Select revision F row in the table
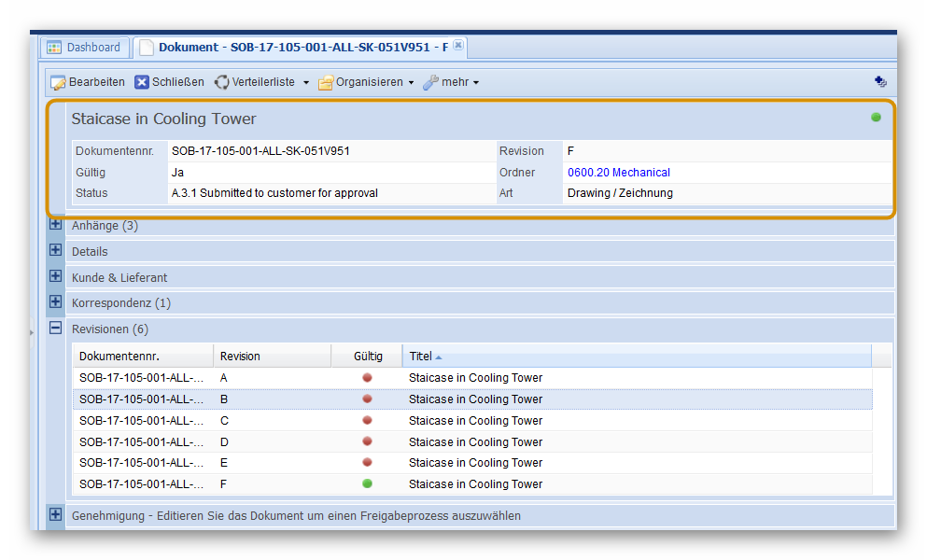The image size is (927, 560). click(471, 483)
